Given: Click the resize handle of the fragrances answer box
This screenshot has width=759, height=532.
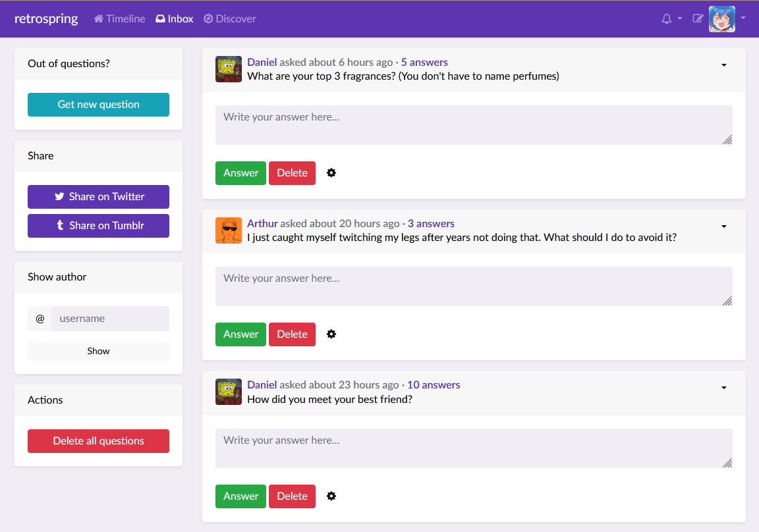Looking at the screenshot, I should point(727,140).
